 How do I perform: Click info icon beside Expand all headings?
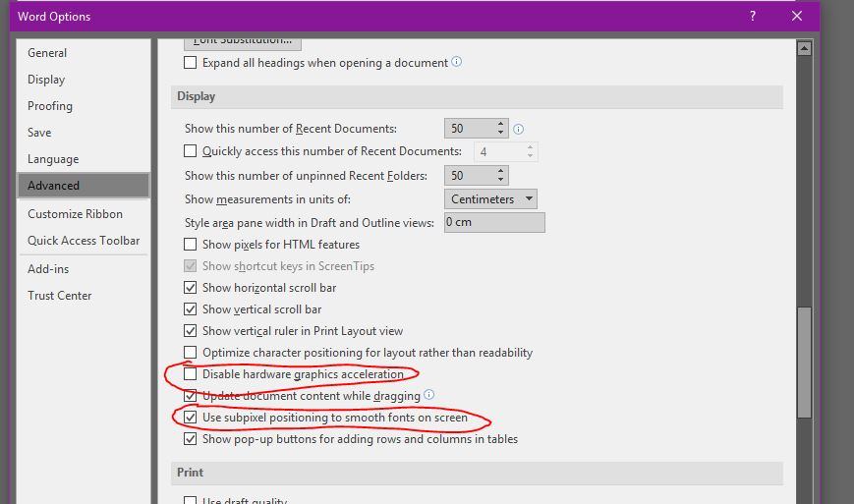[456, 62]
